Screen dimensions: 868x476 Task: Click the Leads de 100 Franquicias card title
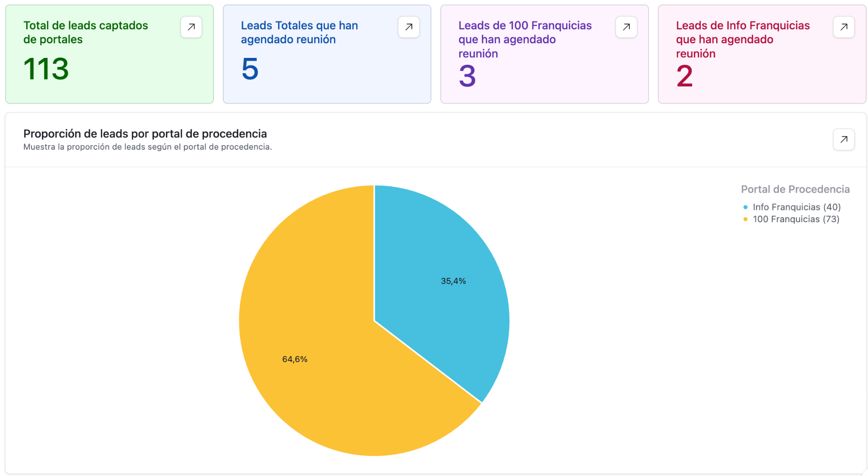tap(525, 39)
